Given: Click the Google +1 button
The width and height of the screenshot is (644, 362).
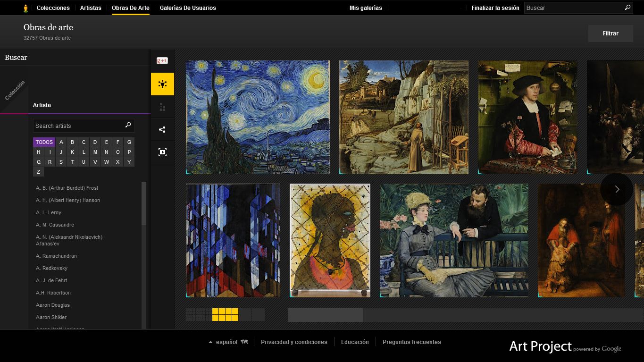Looking at the screenshot, I should click(162, 60).
